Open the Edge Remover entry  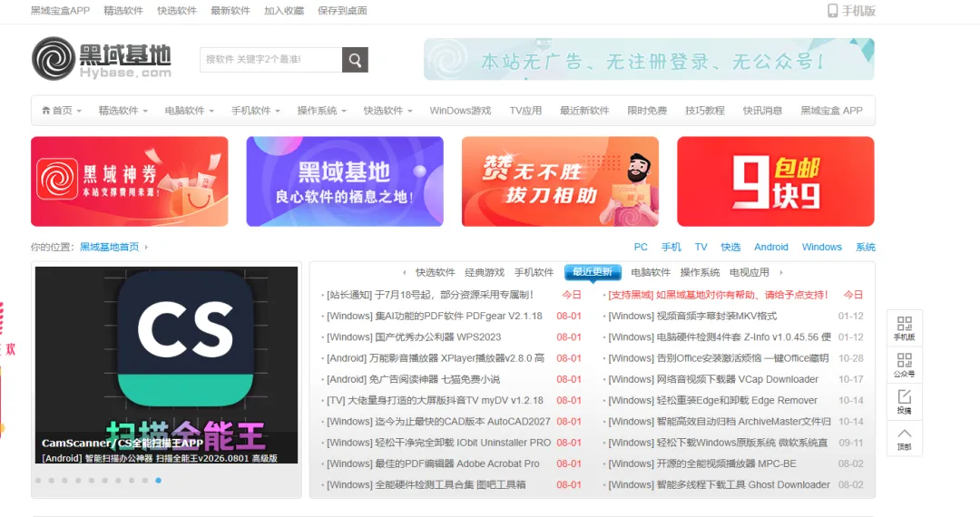click(x=712, y=400)
